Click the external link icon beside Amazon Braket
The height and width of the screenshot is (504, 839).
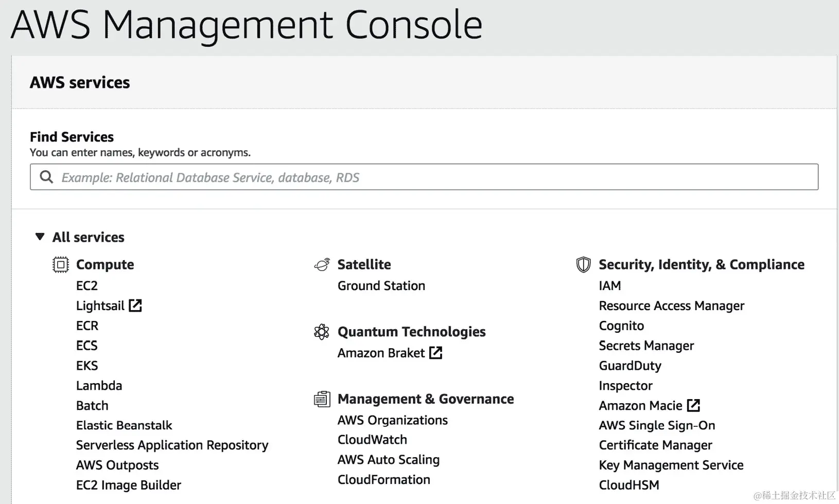tap(436, 353)
